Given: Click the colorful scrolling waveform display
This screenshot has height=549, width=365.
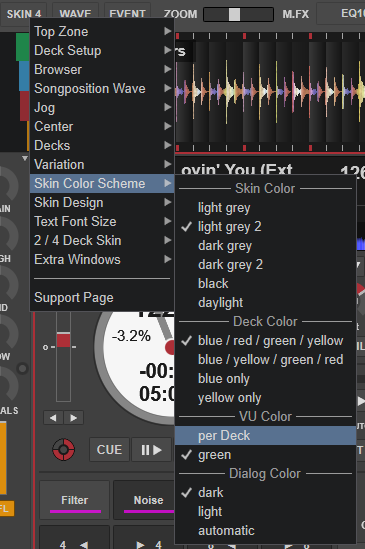Looking at the screenshot, I should (x=270, y=92).
